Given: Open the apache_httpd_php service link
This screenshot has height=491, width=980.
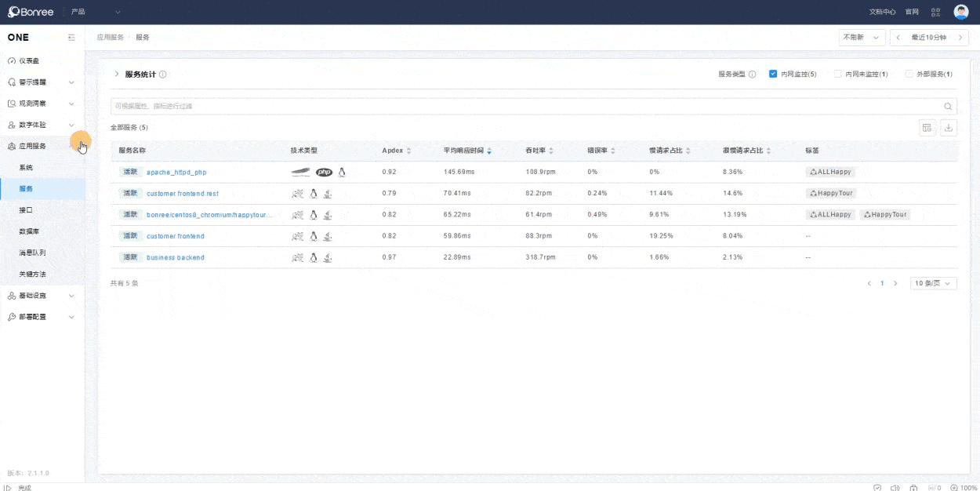Looking at the screenshot, I should (x=176, y=172).
